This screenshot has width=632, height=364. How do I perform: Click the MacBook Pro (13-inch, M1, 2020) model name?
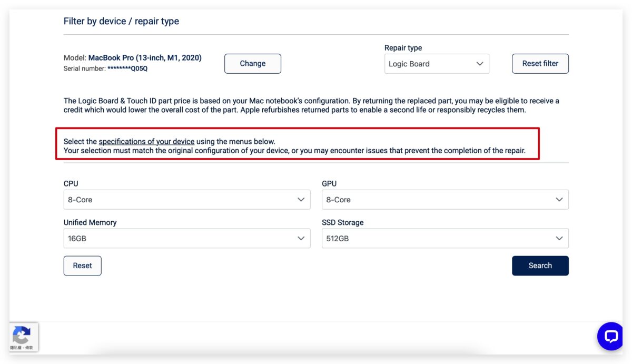[145, 58]
